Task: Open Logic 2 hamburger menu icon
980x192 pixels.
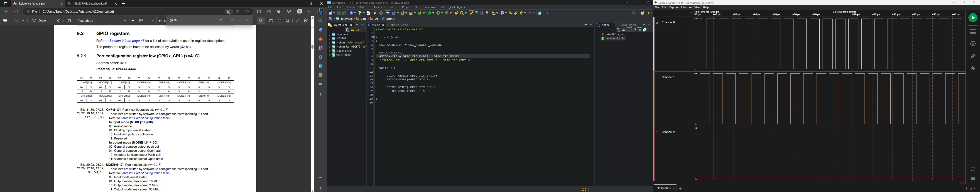Action: [x=973, y=178]
